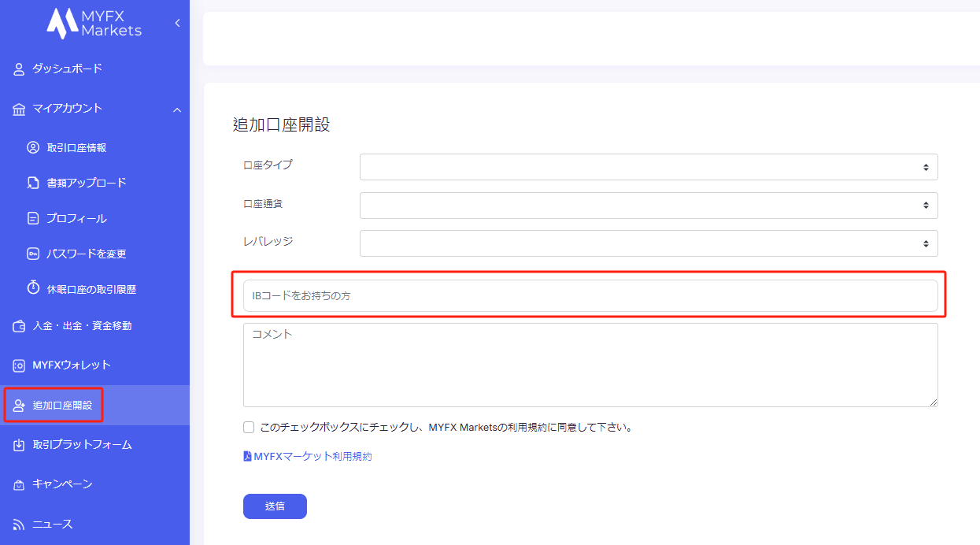980x545 pixels.
Task: Open the 口座タイプ dropdown
Action: (x=648, y=167)
